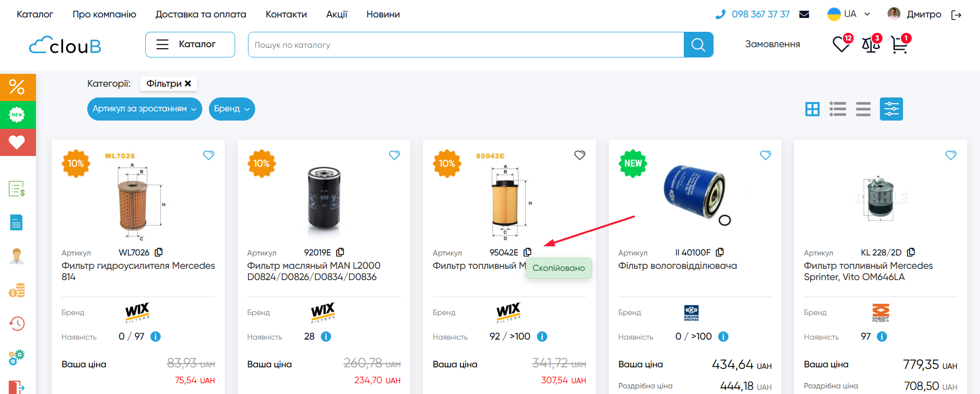Screen dimensions: 980x394
Task: Click the logout icon next to Дмитро
Action: coord(956,15)
